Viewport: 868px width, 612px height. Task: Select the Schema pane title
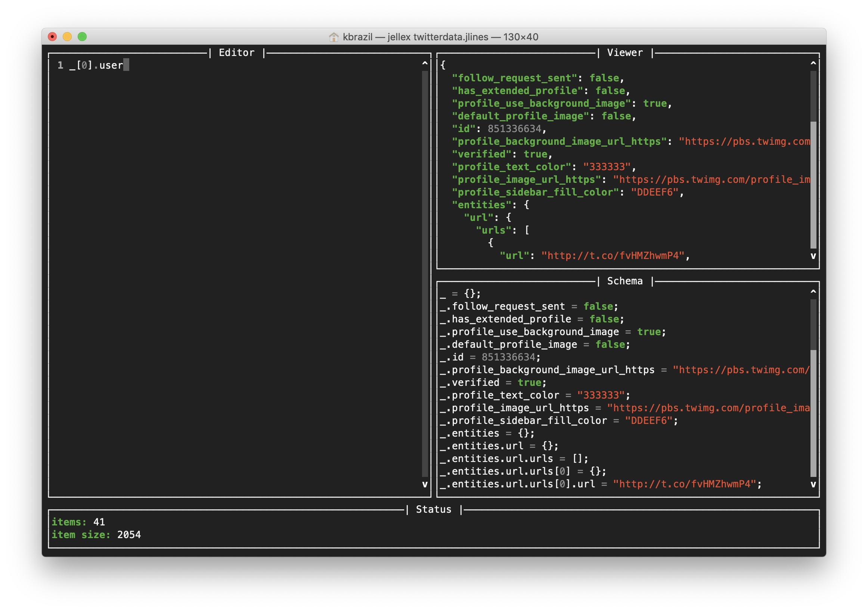[624, 281]
